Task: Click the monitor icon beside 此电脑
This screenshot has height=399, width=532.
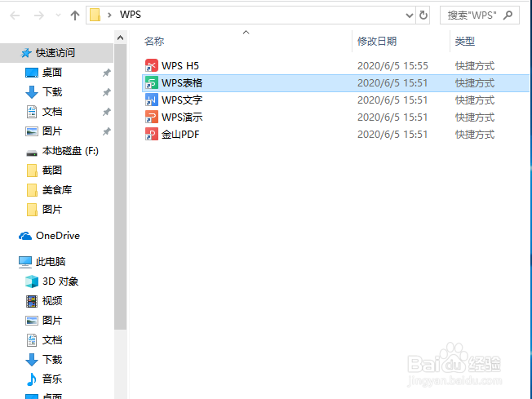Action: pyautogui.click(x=25, y=262)
